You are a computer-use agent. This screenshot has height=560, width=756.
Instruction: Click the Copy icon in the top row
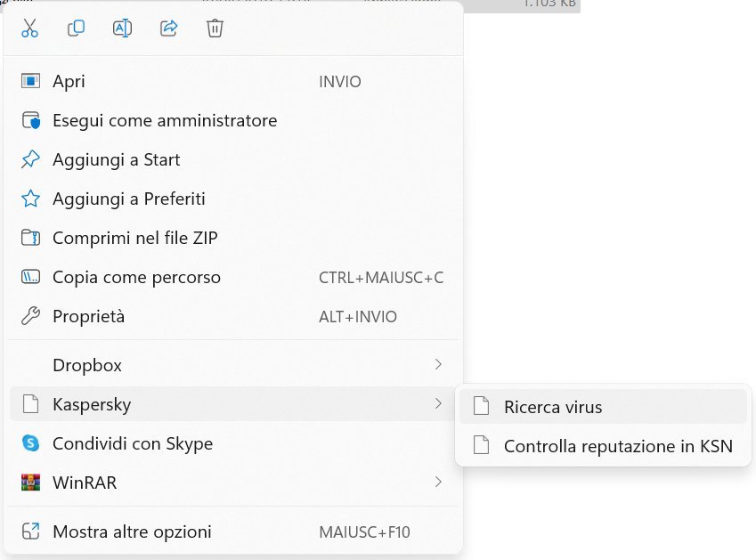point(77,28)
